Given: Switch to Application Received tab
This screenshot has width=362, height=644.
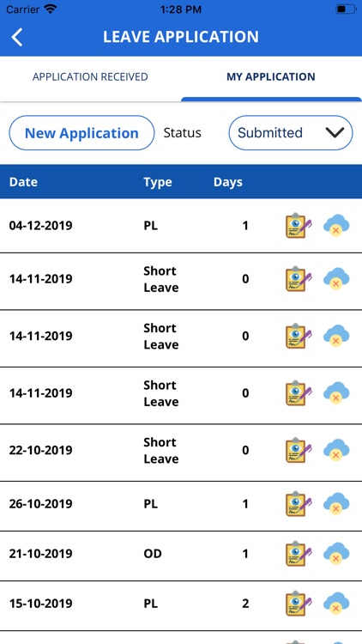Looking at the screenshot, I should point(90,76).
